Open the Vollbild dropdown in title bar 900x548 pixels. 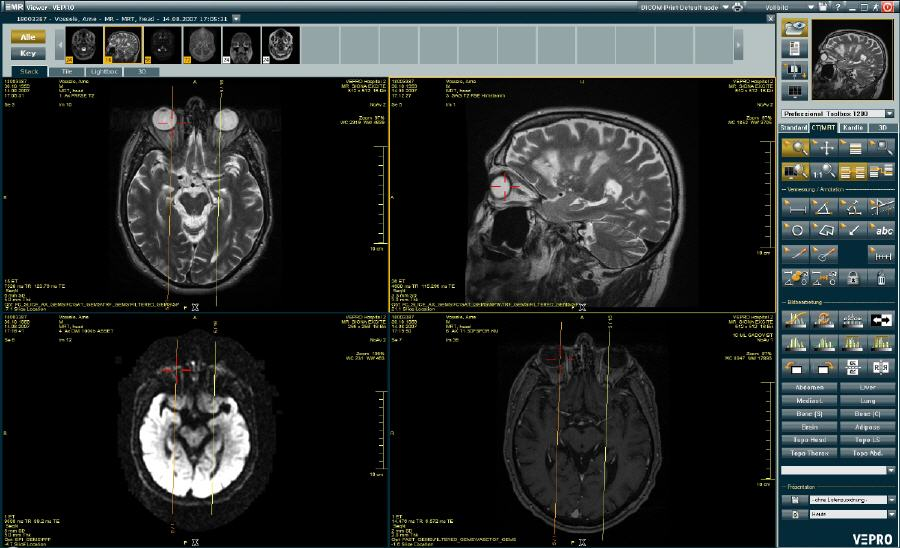coord(811,7)
